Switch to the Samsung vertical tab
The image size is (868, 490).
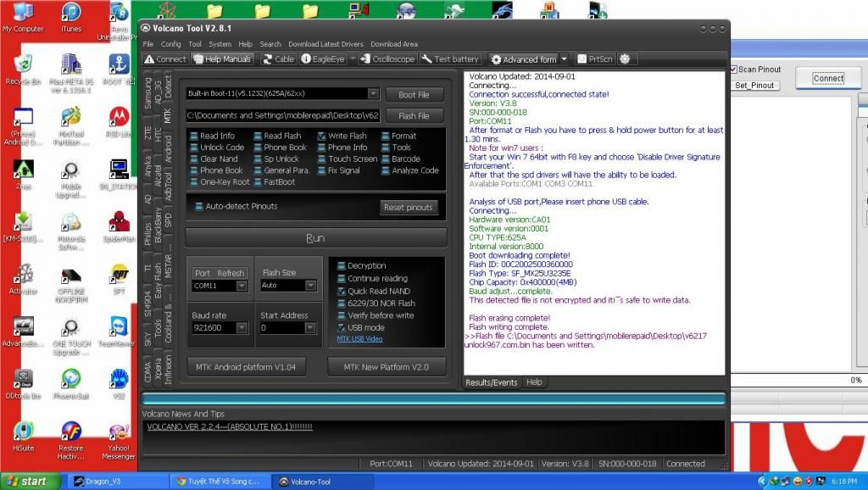147,93
